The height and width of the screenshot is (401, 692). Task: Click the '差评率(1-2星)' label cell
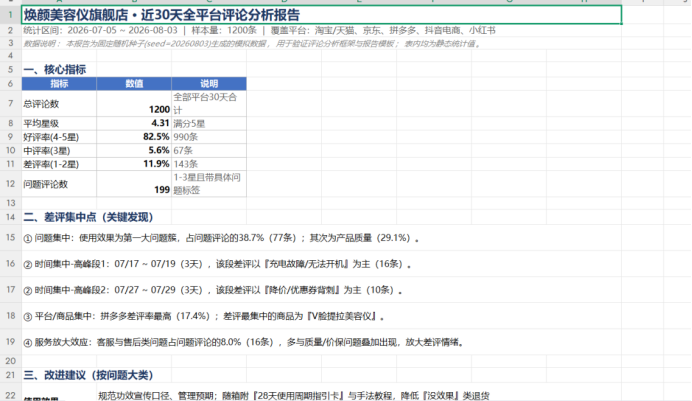(x=59, y=164)
